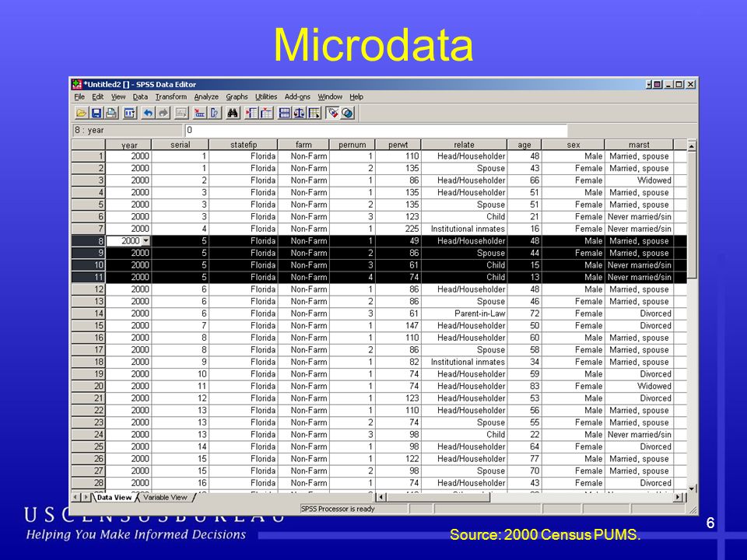Click the Variables info icon
The image size is (747, 560).
point(215,113)
